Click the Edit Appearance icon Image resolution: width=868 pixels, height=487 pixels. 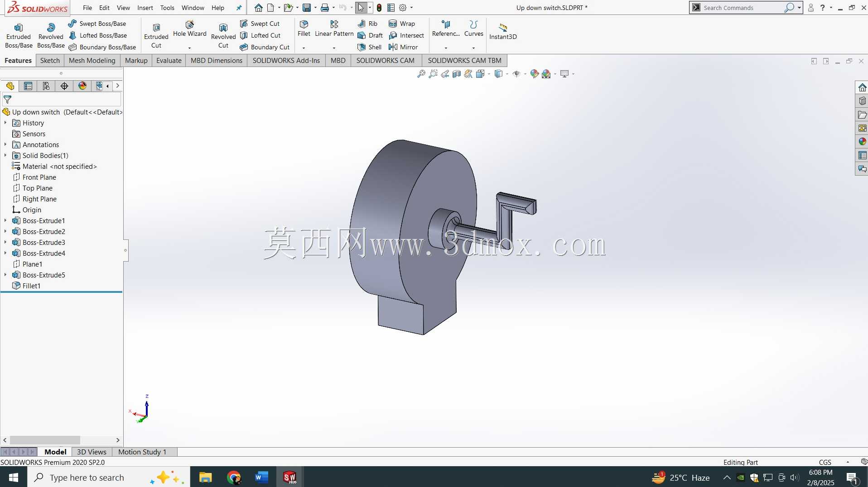point(535,74)
